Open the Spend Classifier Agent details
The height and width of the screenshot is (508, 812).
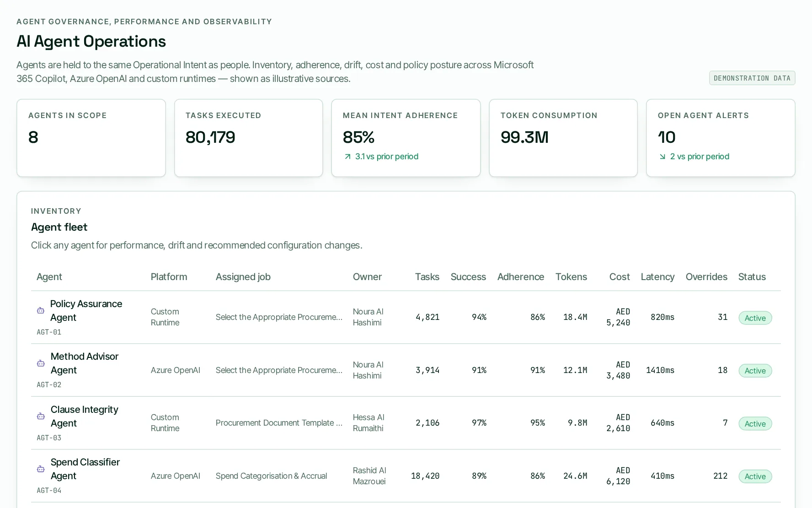click(x=406, y=476)
